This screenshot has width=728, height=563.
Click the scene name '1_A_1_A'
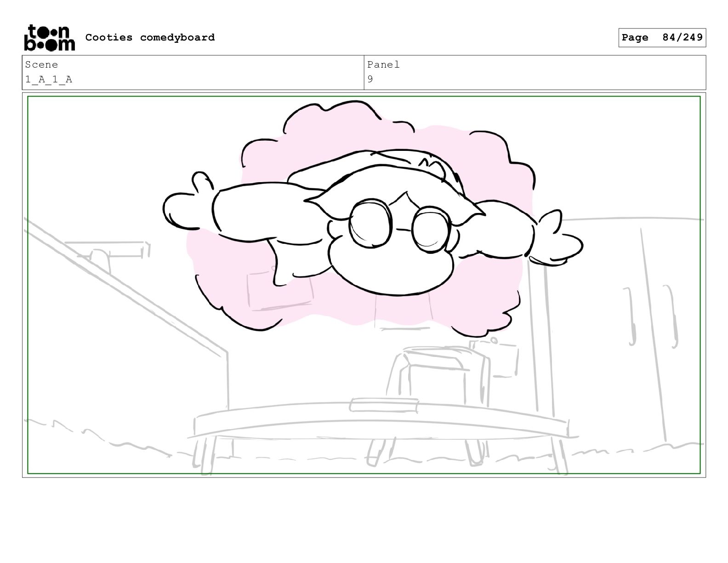(49, 79)
